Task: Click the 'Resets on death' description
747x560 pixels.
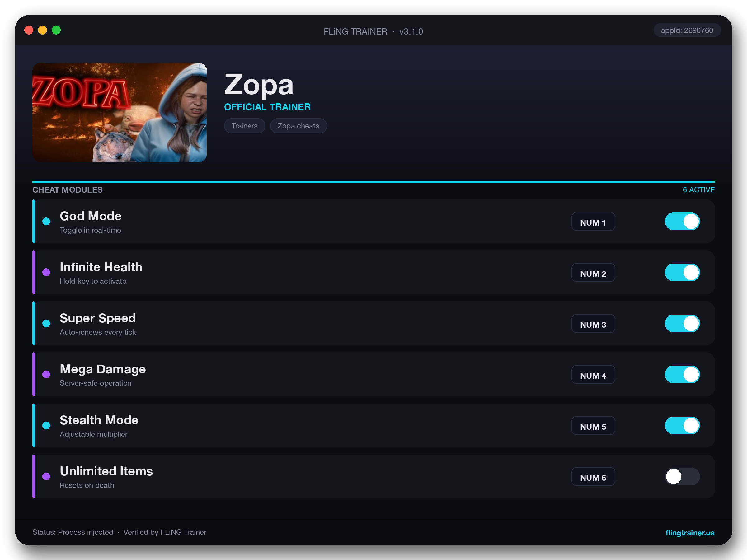Action: pyautogui.click(x=87, y=485)
